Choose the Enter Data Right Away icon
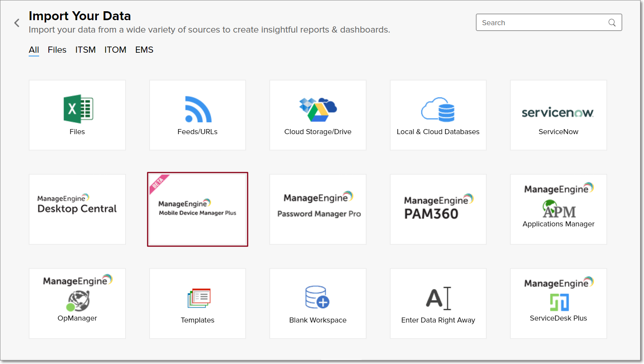 (x=439, y=298)
